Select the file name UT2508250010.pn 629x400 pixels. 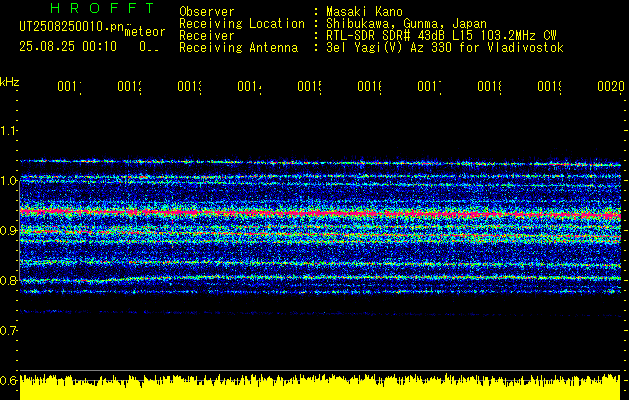point(71,26)
